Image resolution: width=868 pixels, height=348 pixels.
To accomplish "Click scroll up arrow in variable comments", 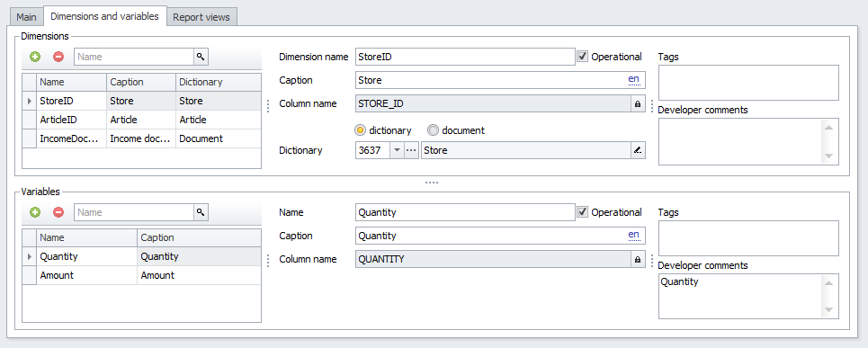I will coord(828,282).
